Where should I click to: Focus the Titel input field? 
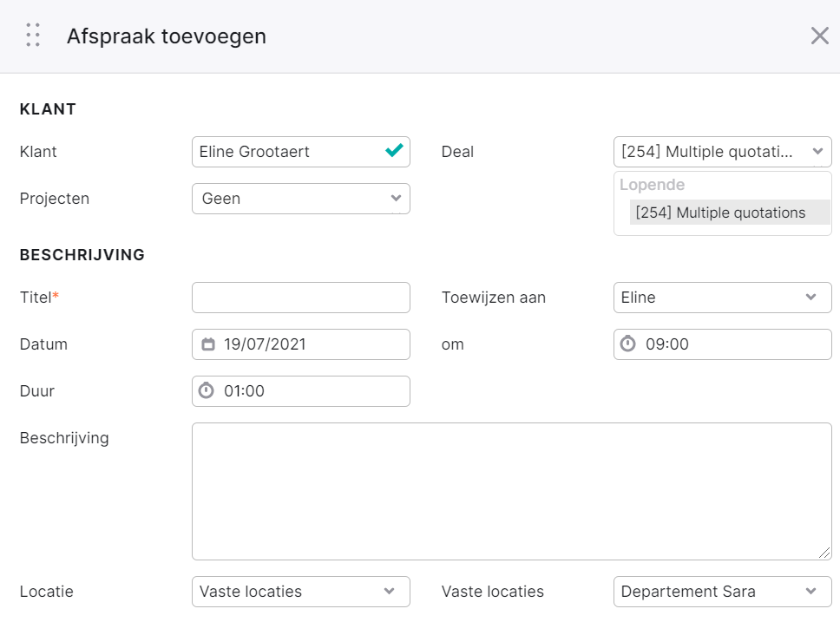coord(301,298)
